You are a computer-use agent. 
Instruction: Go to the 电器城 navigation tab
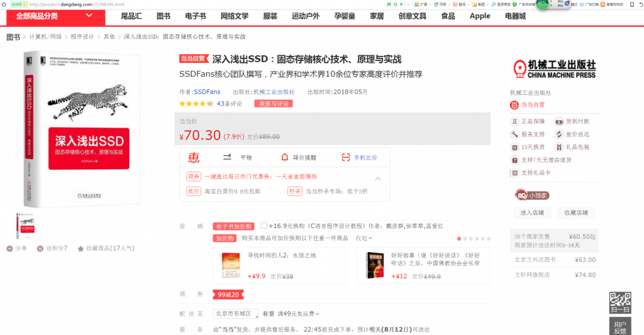[516, 16]
